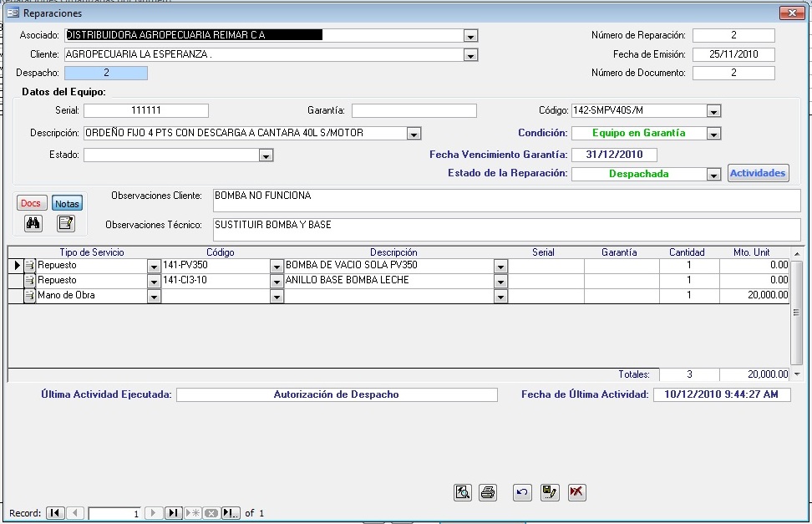Image resolution: width=812 pixels, height=524 pixels.
Task: Click the Serial field showing 111111
Action: tap(146, 110)
